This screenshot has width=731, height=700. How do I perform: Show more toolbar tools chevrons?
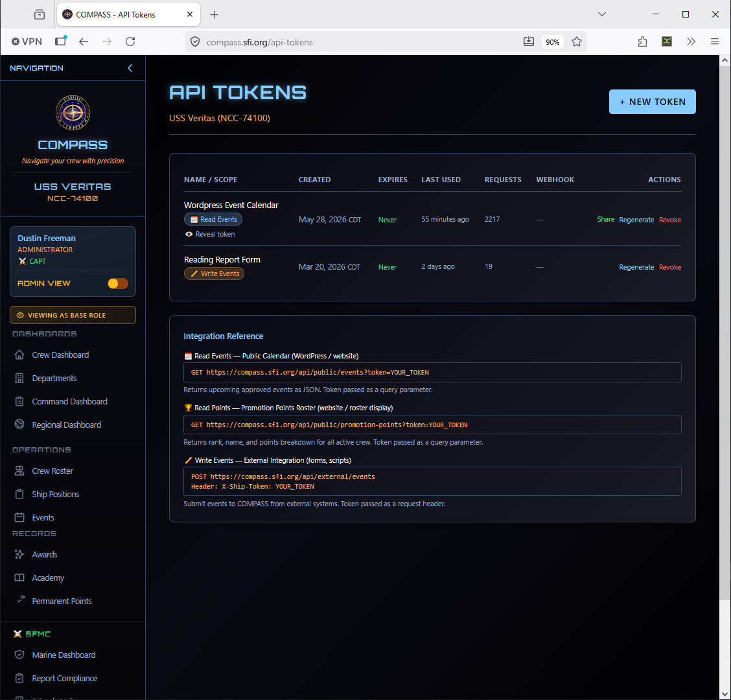tap(691, 41)
